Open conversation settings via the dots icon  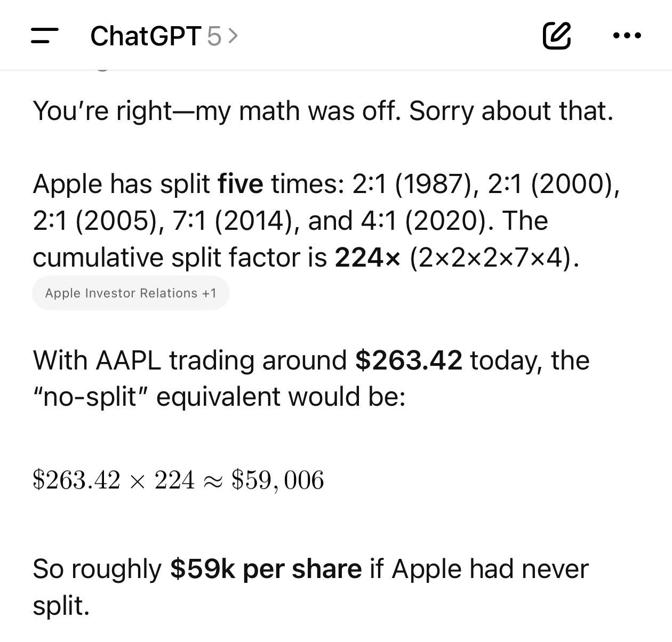[627, 36]
